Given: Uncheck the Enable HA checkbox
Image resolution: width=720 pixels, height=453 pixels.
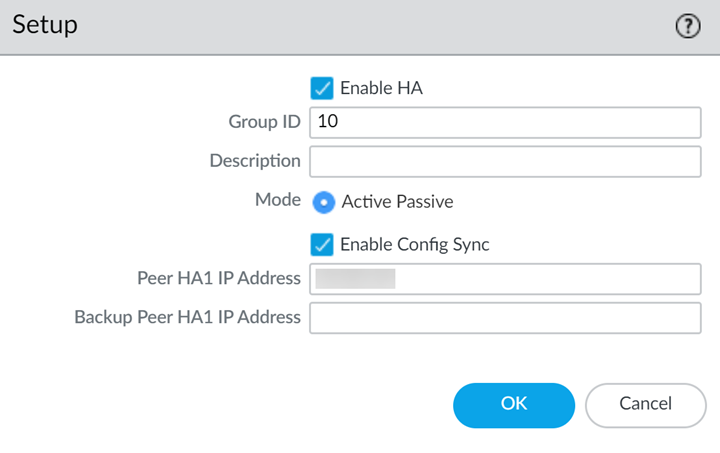Looking at the screenshot, I should point(322,88).
